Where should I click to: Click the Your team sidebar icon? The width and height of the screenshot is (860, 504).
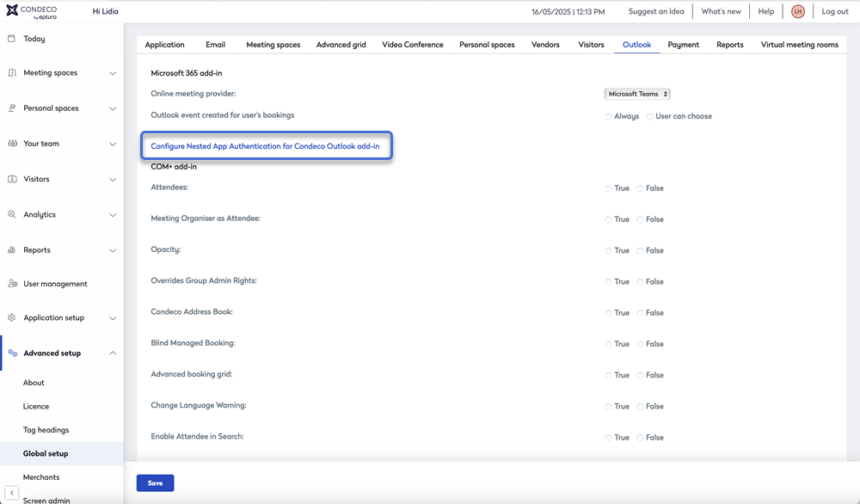pos(12,144)
